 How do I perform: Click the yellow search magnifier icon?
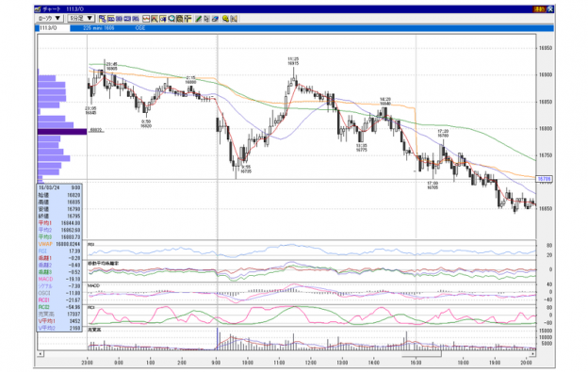(x=226, y=19)
